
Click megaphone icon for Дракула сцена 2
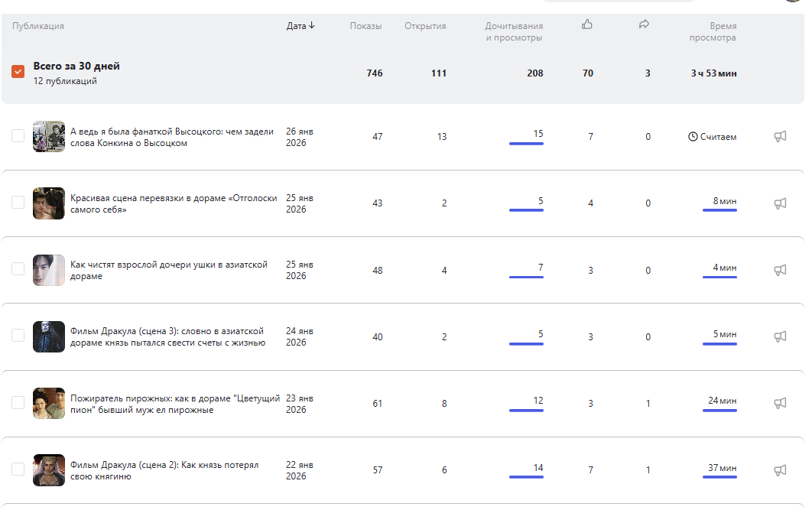click(x=780, y=469)
